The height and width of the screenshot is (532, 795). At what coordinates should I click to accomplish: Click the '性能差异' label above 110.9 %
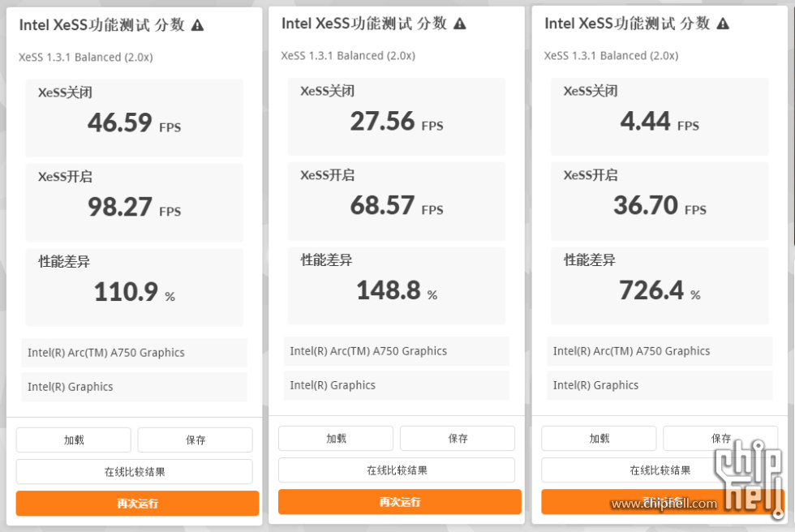[x=64, y=261]
